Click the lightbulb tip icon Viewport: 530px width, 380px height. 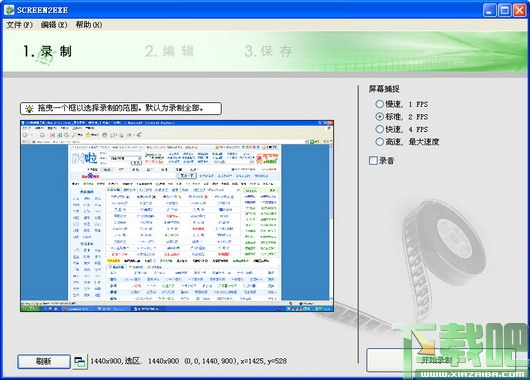pos(29,109)
